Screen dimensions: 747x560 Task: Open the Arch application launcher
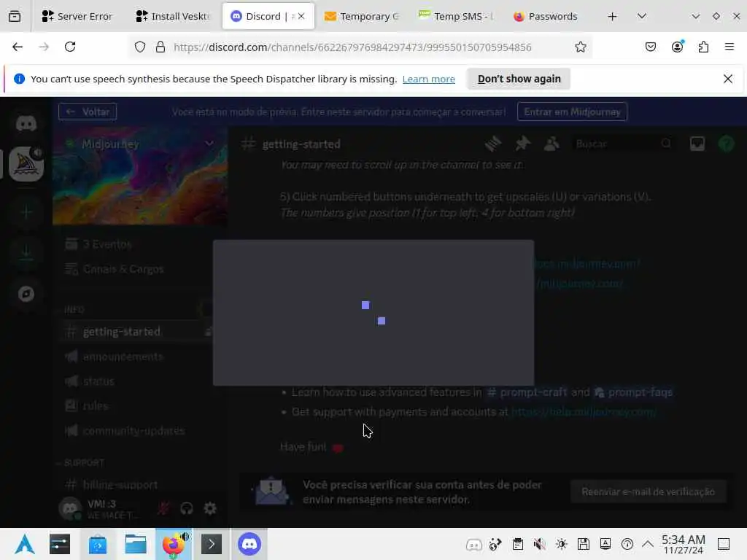[x=24, y=544]
